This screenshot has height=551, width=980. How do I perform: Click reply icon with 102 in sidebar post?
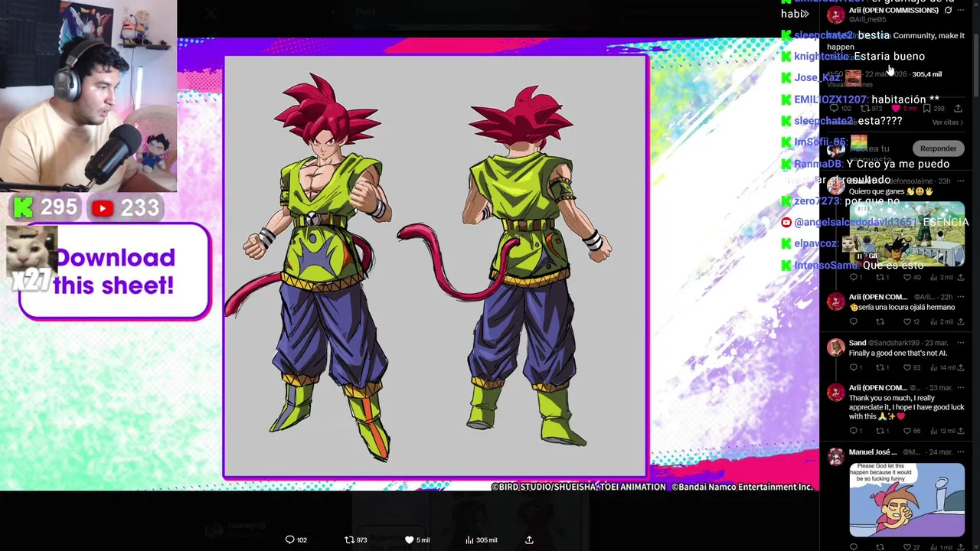point(834,109)
